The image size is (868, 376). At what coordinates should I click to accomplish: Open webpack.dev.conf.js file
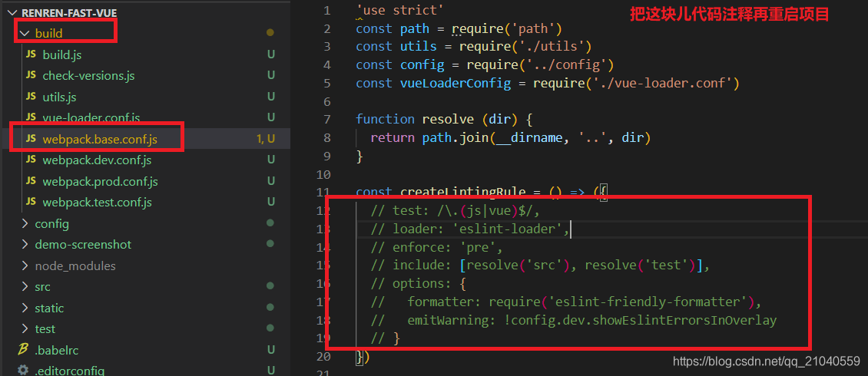(x=97, y=160)
